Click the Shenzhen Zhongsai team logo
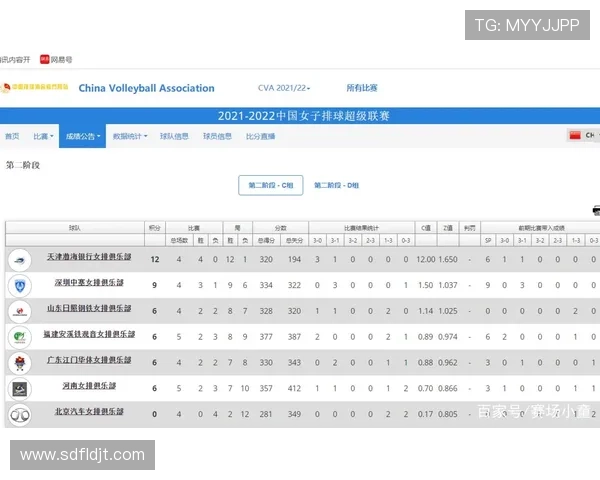 pos(18,285)
